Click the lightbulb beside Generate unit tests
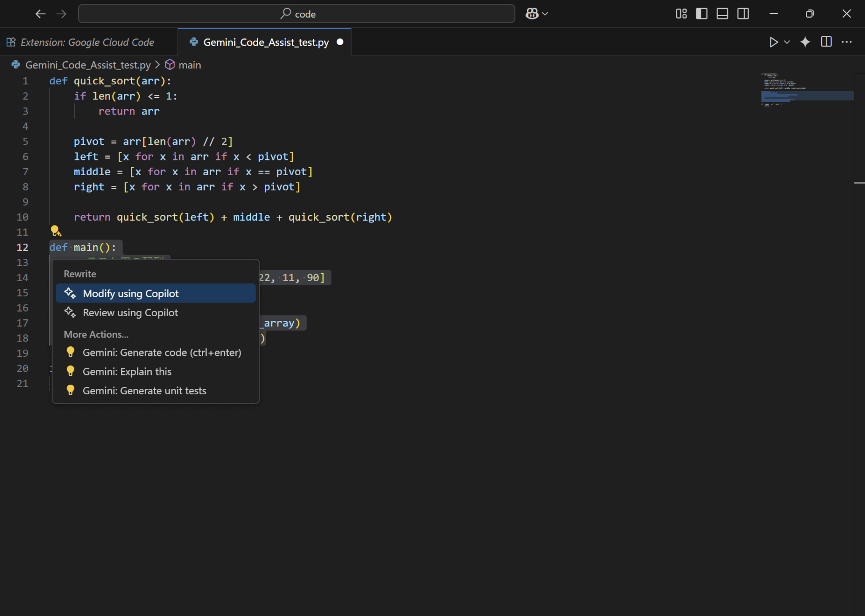Screen dimensions: 865x616 click(x=71, y=390)
